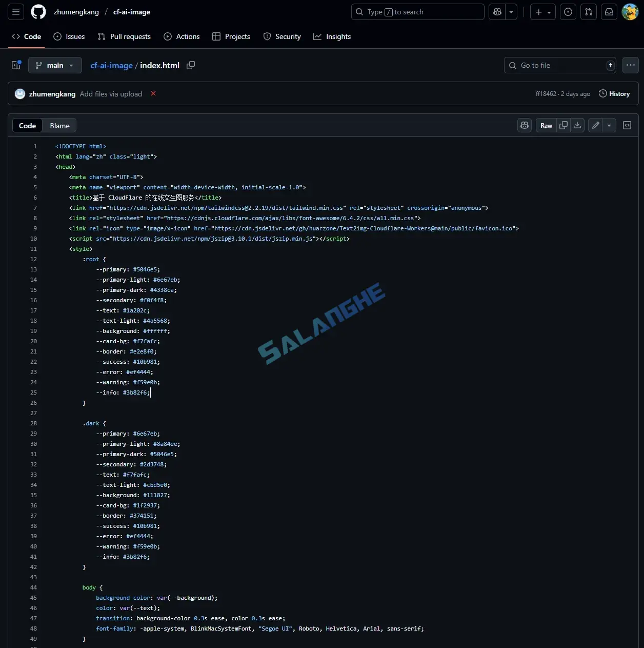Viewport: 644px width, 648px height.
Task: Copy raw file contents
Action: (x=563, y=125)
